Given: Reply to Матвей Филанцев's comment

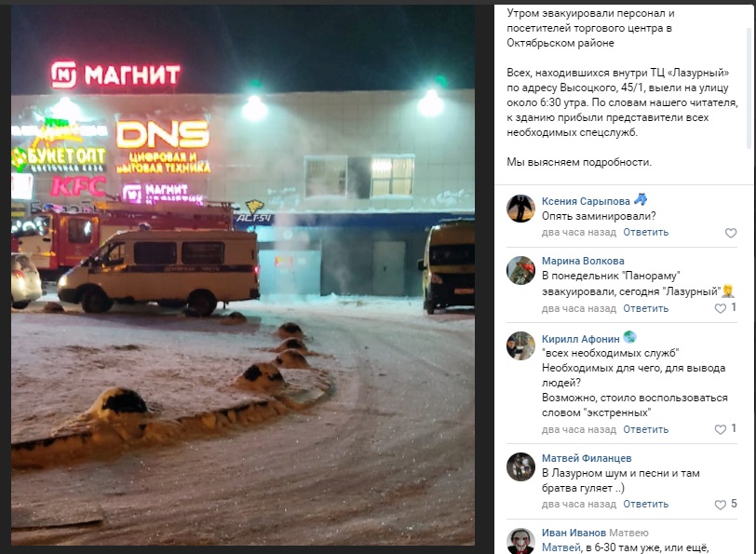Looking at the screenshot, I should pyautogui.click(x=645, y=504).
